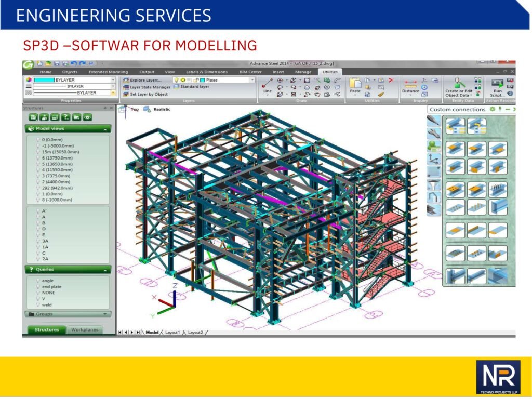
Task: Click the green Advance Steel application logo
Action: tap(28, 64)
